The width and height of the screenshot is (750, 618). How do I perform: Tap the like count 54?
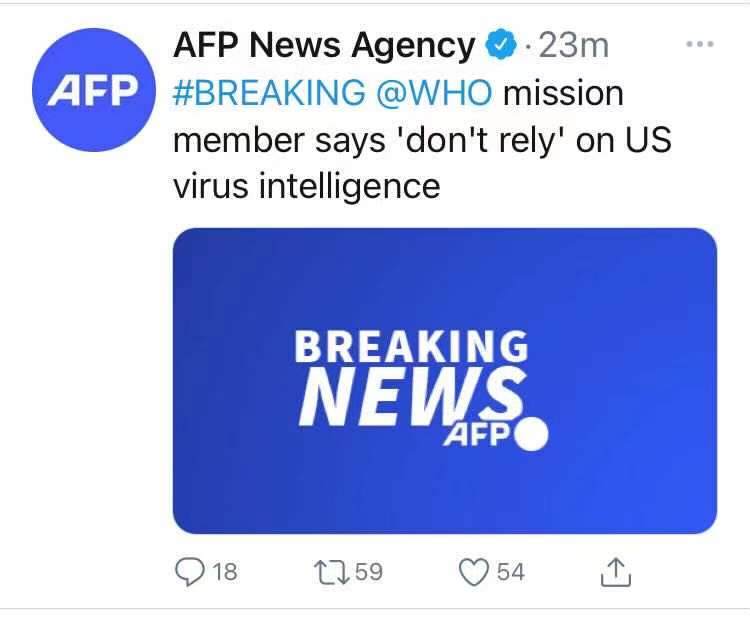pos(510,572)
